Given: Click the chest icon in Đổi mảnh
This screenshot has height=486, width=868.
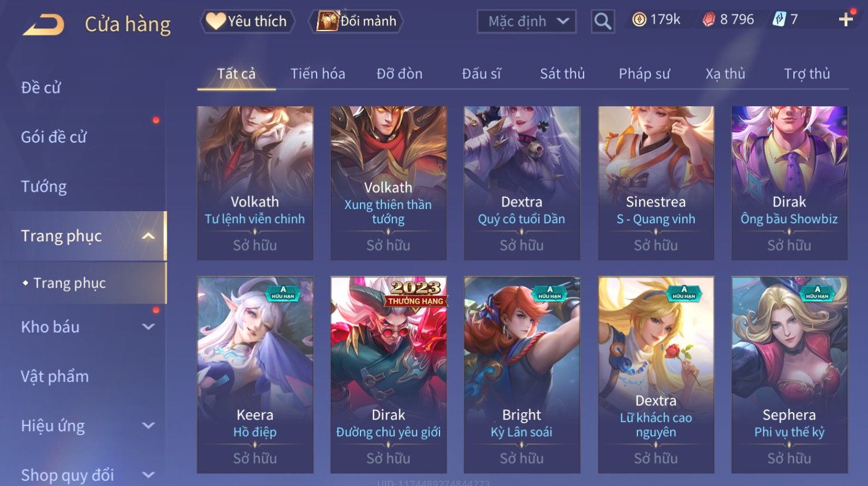Looking at the screenshot, I should click(327, 21).
